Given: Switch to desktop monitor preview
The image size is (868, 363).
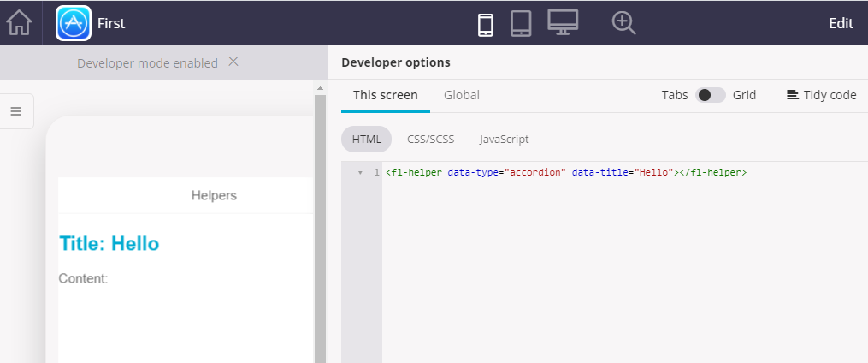Looking at the screenshot, I should tap(563, 22).
